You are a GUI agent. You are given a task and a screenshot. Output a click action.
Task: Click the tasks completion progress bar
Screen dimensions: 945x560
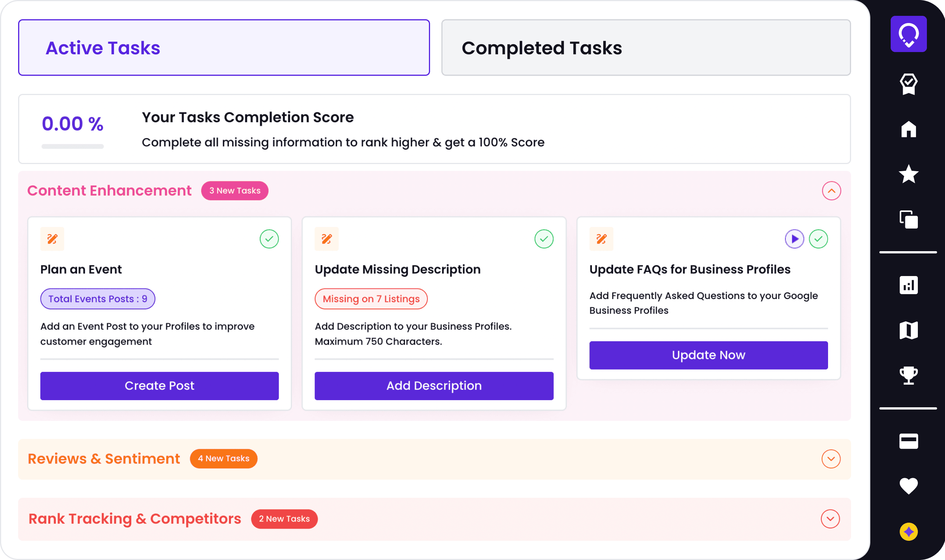click(72, 146)
